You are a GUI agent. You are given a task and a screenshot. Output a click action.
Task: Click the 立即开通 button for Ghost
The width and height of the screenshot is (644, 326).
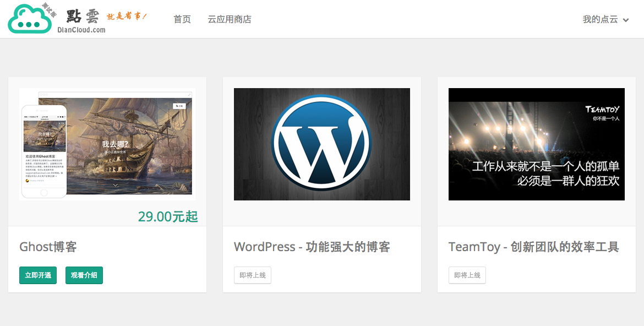coord(38,275)
